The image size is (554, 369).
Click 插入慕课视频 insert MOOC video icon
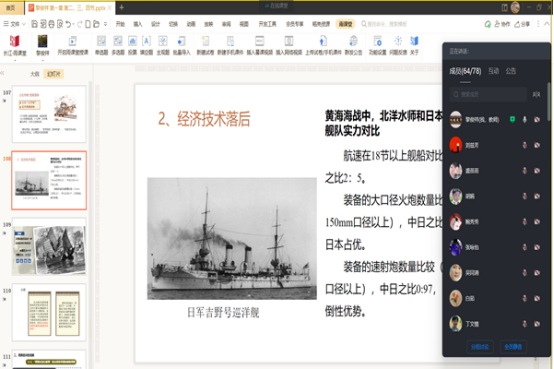pyautogui.click(x=260, y=41)
